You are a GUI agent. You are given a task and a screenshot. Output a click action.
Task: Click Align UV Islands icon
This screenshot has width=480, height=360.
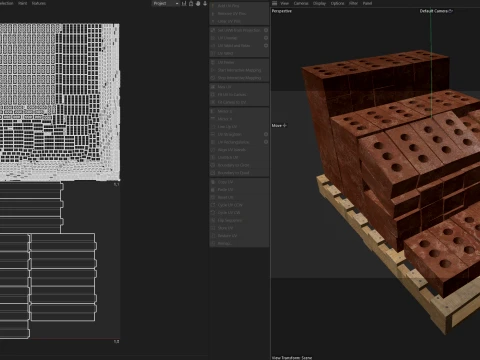tap(213, 150)
